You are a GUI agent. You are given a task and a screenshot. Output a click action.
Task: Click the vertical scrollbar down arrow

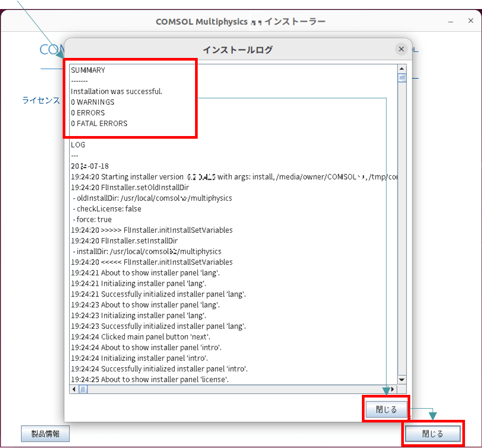click(402, 379)
